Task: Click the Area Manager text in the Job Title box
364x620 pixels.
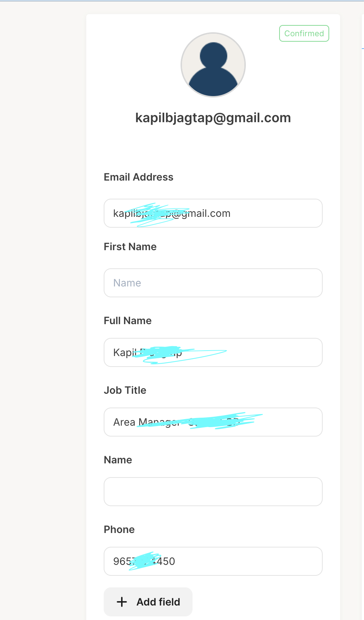Action: coord(146,422)
